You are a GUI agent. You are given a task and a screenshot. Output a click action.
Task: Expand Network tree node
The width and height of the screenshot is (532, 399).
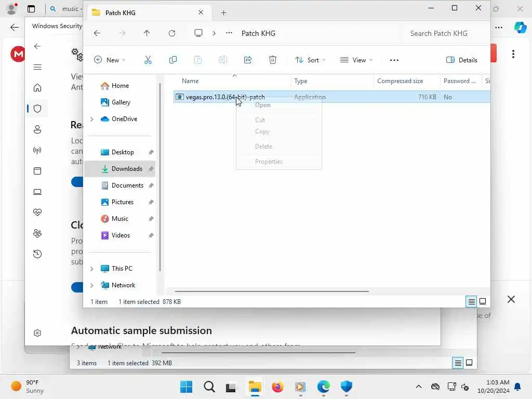[x=91, y=285]
